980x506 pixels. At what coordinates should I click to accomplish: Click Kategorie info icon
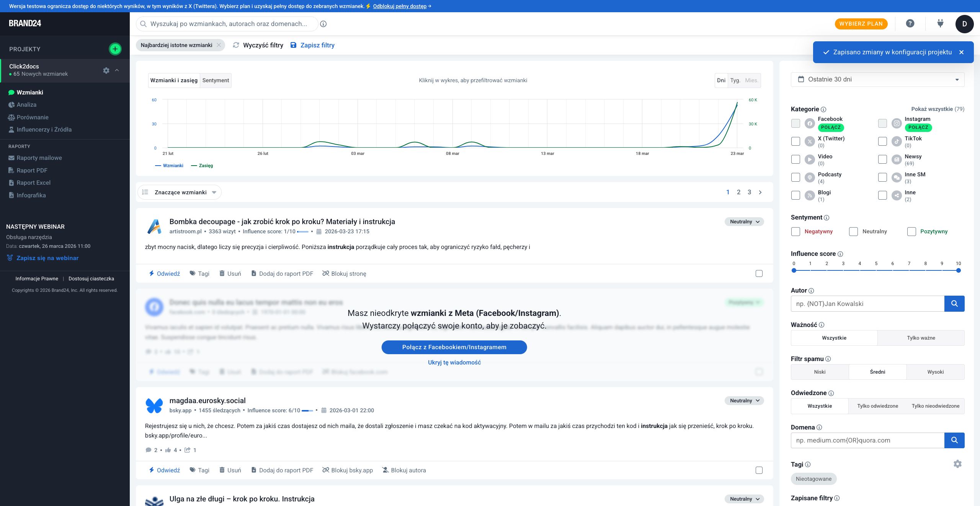coord(823,109)
